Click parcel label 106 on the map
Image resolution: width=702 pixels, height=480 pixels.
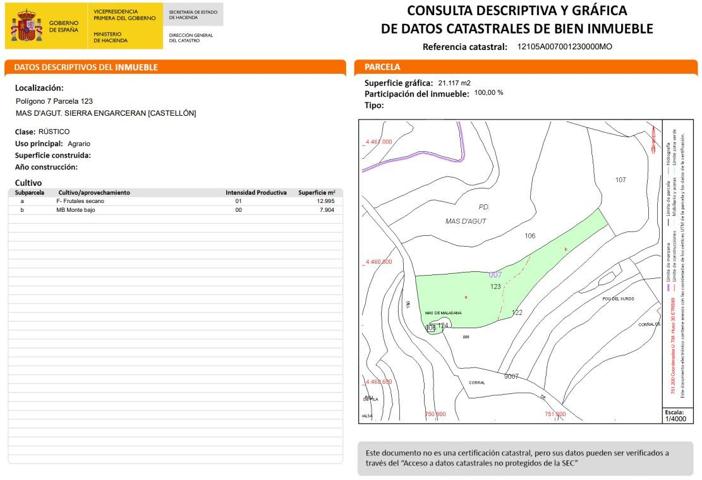(530, 236)
